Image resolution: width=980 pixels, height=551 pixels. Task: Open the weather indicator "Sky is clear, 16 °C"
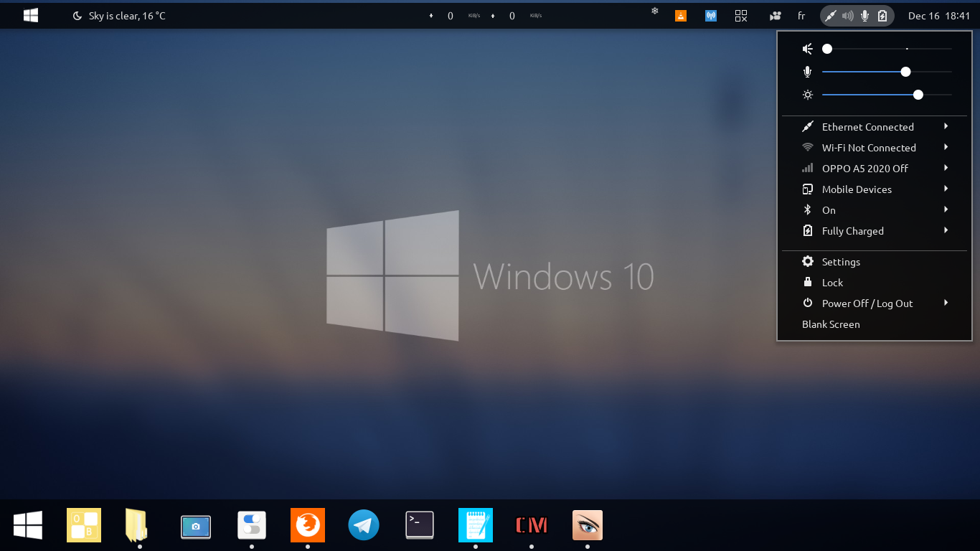pyautogui.click(x=119, y=16)
